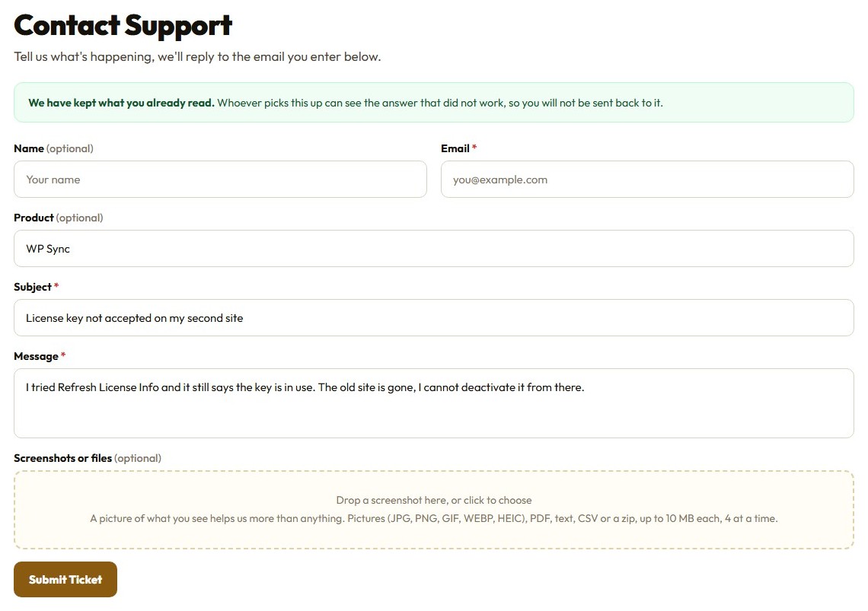
Task: Click the Subject field with license key text
Action: [x=434, y=318]
